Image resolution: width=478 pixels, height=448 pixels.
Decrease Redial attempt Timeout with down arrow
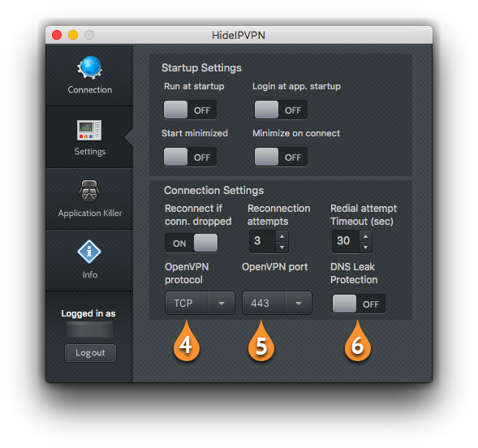(365, 248)
